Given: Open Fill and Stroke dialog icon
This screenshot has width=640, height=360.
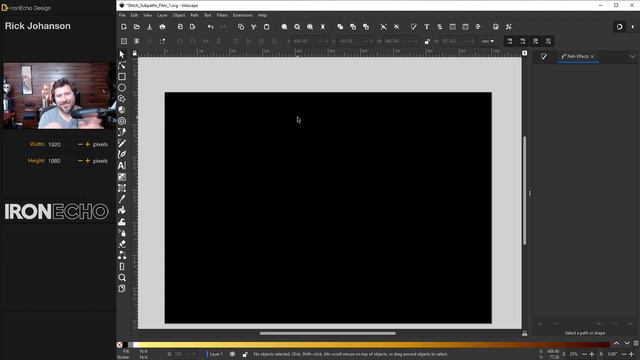Looking at the screenshot, I should click(x=414, y=27).
